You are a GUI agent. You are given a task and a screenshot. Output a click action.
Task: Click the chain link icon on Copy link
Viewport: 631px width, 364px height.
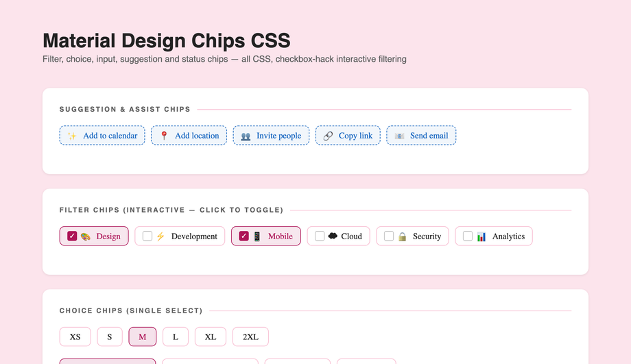328,136
